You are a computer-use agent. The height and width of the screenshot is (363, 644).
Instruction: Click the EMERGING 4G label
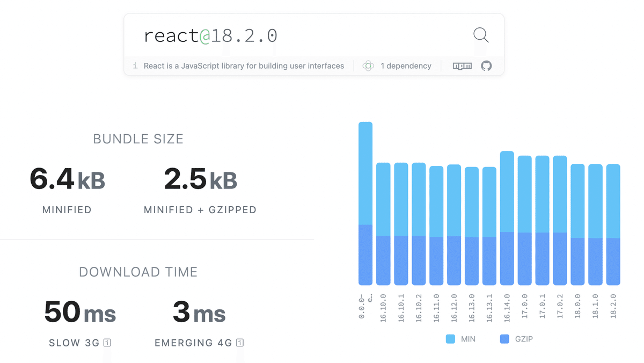(x=193, y=343)
